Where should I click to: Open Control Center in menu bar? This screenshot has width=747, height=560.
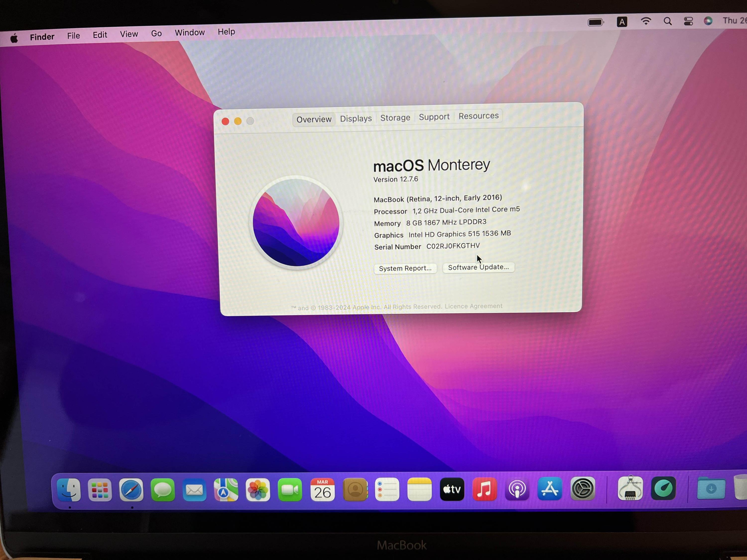(x=688, y=21)
